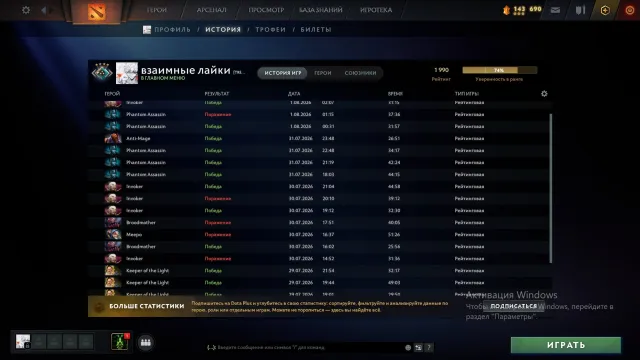
Task: Click the party group icon at bottom
Action: pyautogui.click(x=146, y=342)
